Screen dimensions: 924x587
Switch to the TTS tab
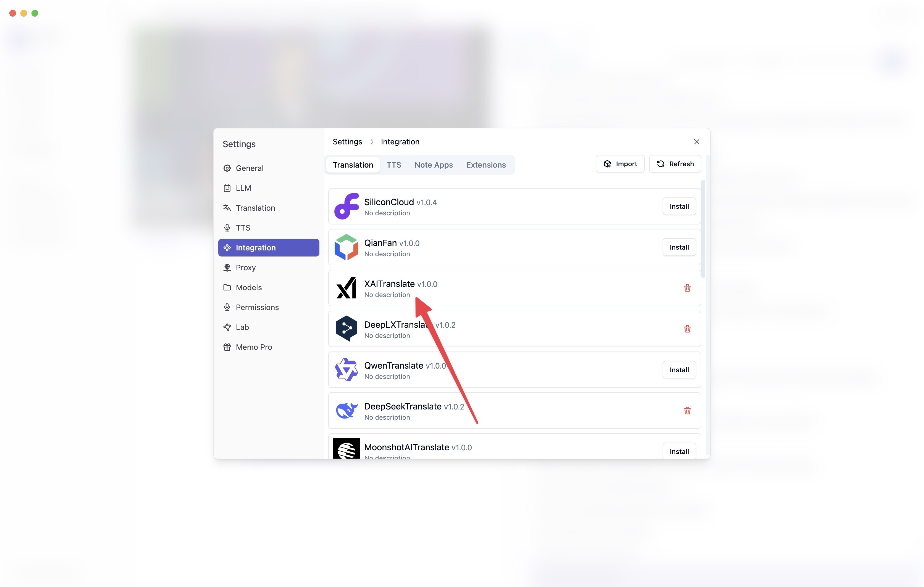394,164
